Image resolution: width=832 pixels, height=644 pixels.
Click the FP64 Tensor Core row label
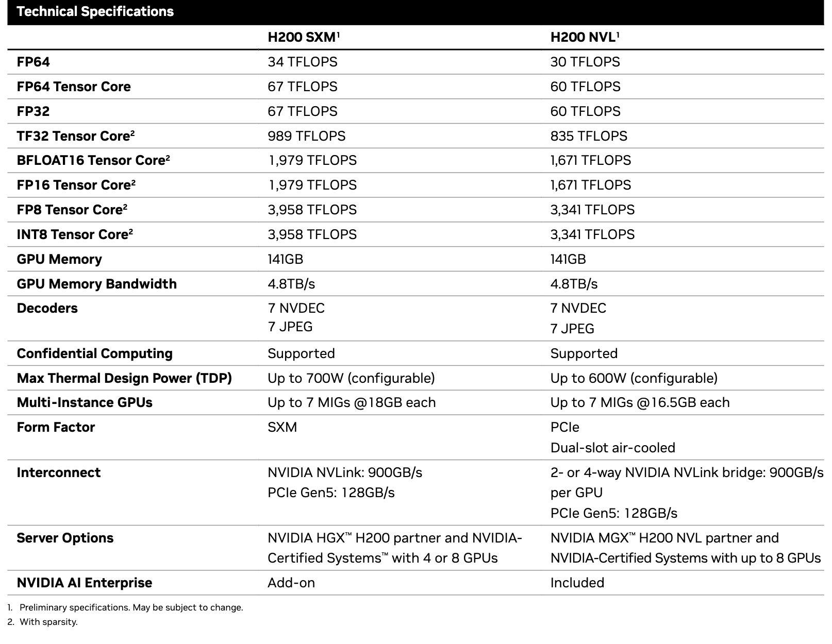[x=74, y=87]
